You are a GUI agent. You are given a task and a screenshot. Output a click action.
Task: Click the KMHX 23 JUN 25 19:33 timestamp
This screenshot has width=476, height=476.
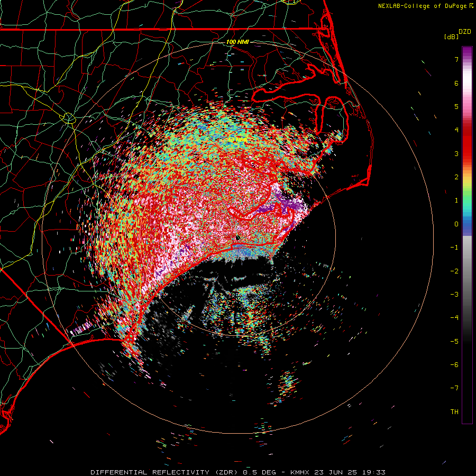click(x=338, y=472)
